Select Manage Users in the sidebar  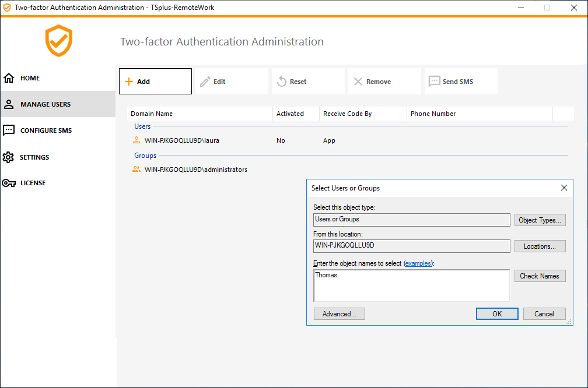point(45,104)
